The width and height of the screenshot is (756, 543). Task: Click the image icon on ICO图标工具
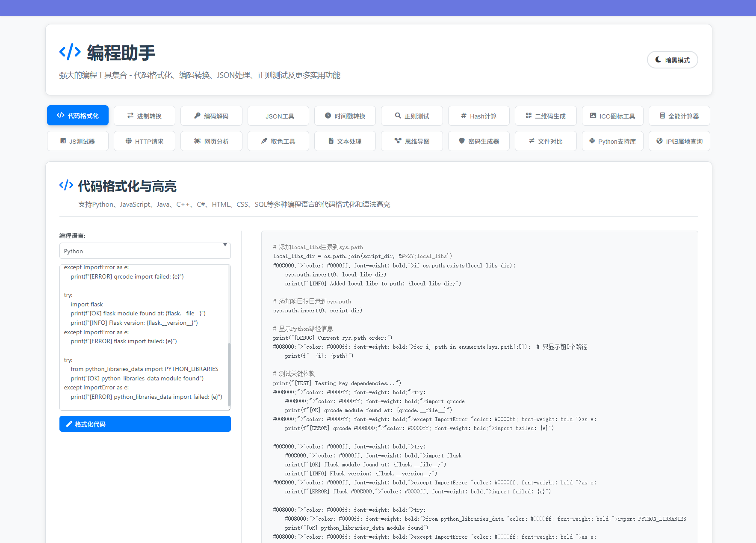[x=593, y=116]
